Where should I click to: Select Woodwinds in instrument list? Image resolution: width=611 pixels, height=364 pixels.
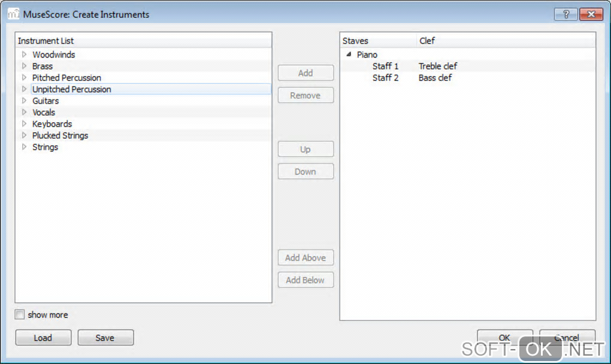(x=54, y=54)
